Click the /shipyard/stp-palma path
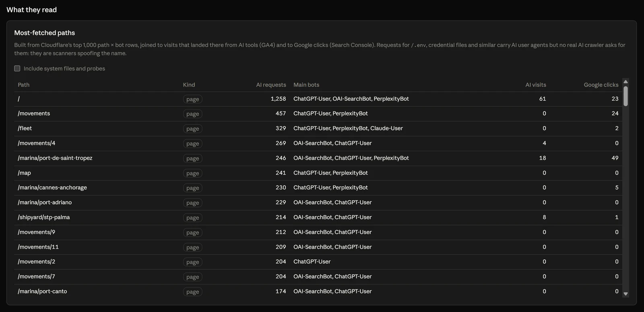This screenshot has height=312, width=644. pyautogui.click(x=44, y=217)
